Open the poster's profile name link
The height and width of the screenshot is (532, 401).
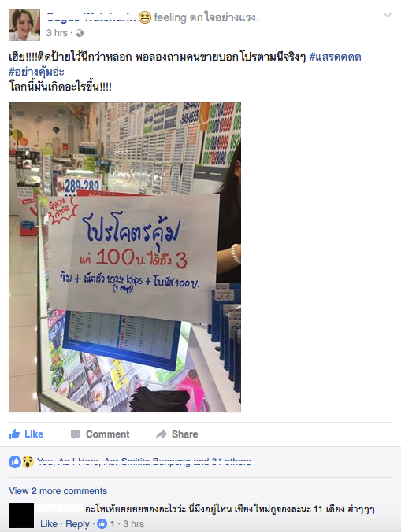point(91,17)
